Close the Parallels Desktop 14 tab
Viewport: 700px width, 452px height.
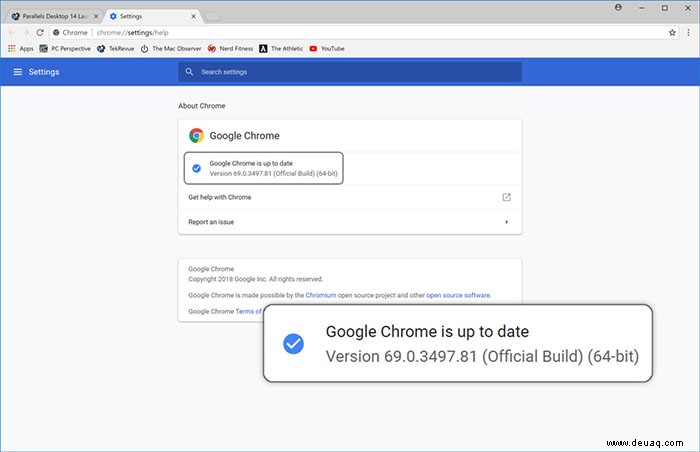(96, 16)
